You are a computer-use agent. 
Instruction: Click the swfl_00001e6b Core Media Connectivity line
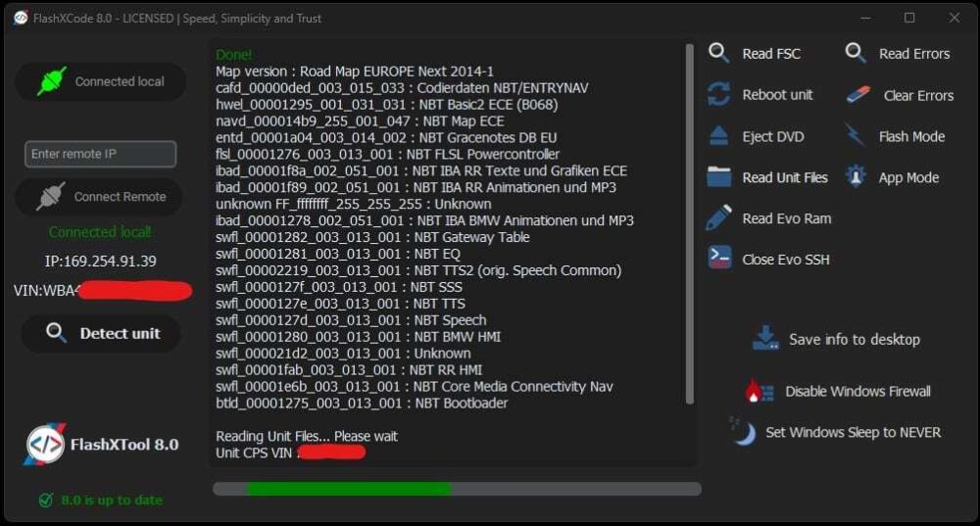(x=415, y=387)
